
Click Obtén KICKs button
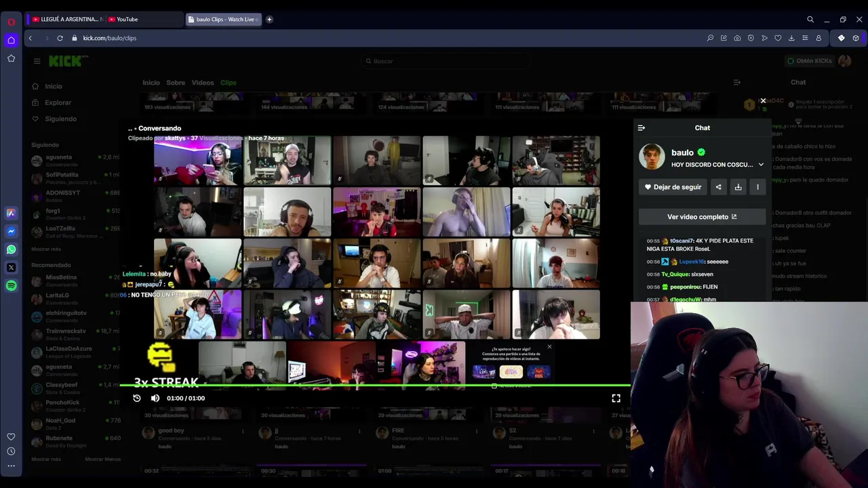pos(809,61)
